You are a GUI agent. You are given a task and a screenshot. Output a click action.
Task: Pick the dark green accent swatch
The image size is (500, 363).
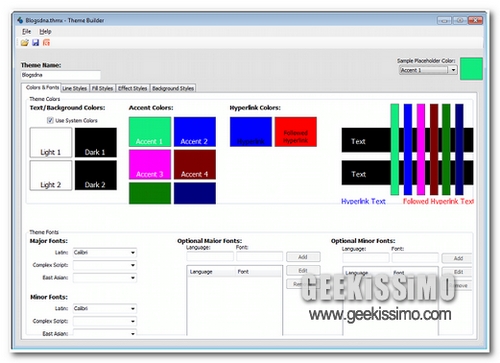(150, 193)
